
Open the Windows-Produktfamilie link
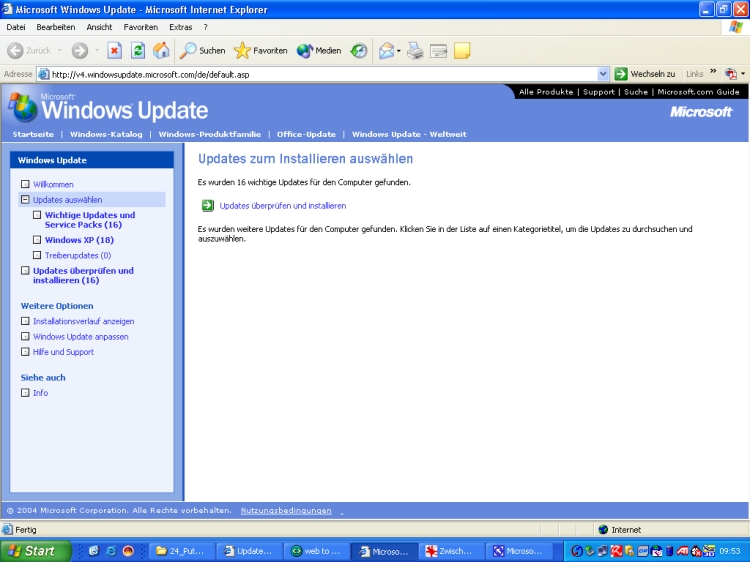(210, 134)
